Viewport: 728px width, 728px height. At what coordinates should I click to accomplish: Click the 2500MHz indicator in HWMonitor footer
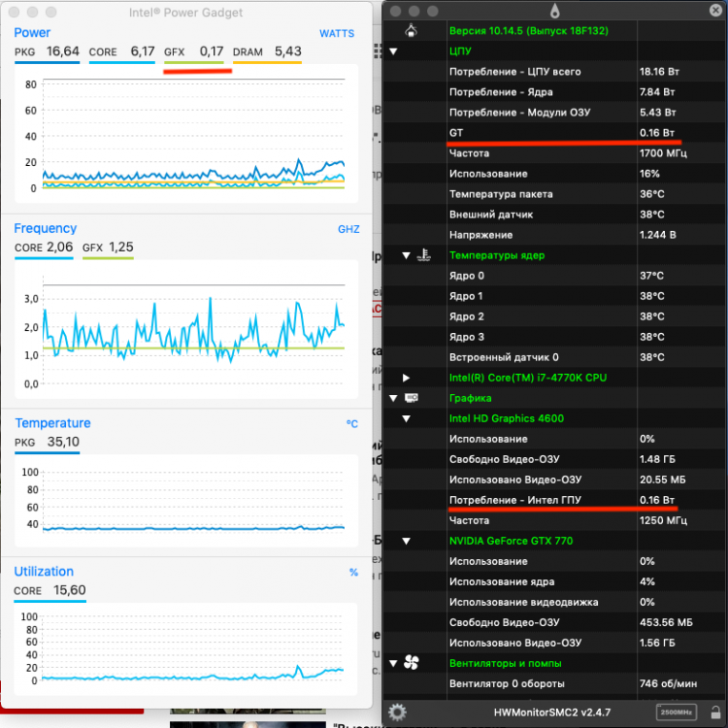pos(676,711)
